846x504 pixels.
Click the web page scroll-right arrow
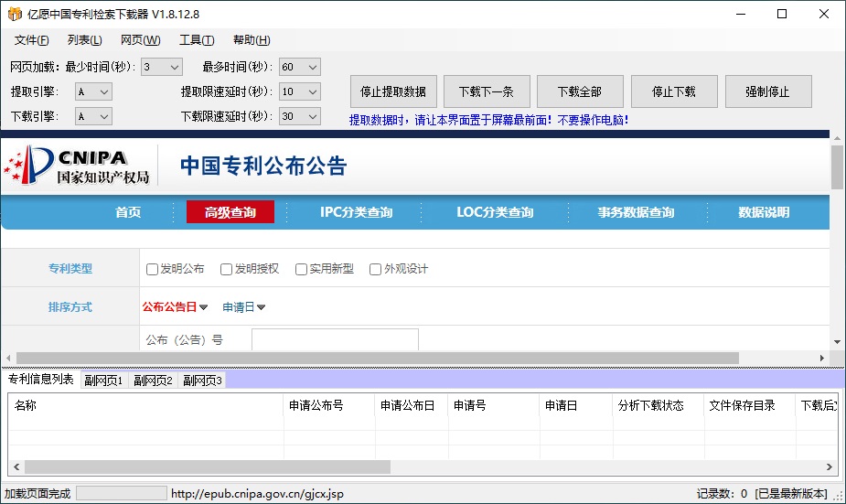(821, 359)
